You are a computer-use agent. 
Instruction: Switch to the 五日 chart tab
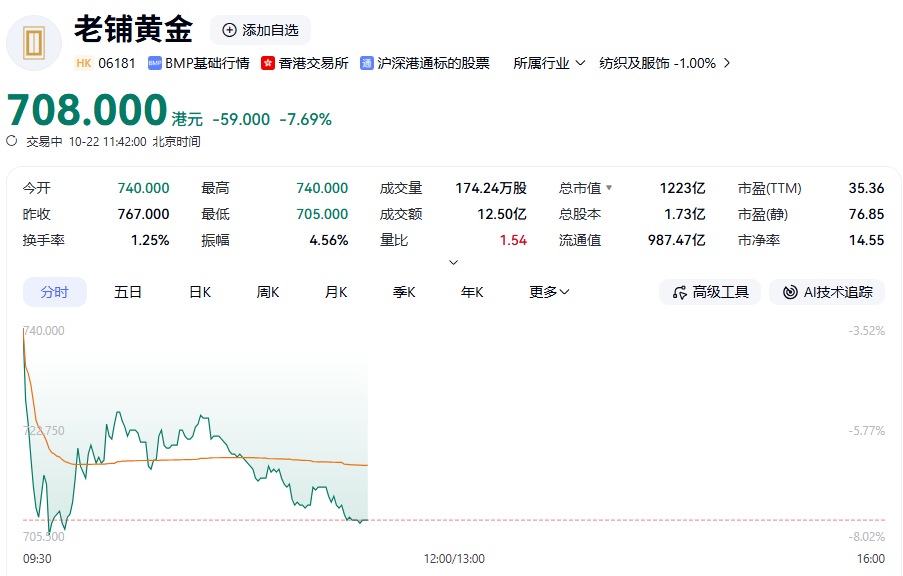coord(128,292)
